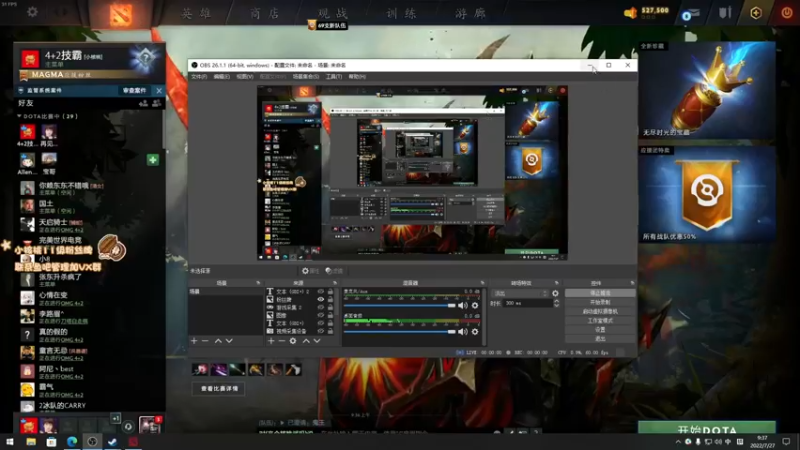The width and height of the screenshot is (800, 450).
Task: Open source properties gear in Sources toolbar
Action: click(x=293, y=341)
